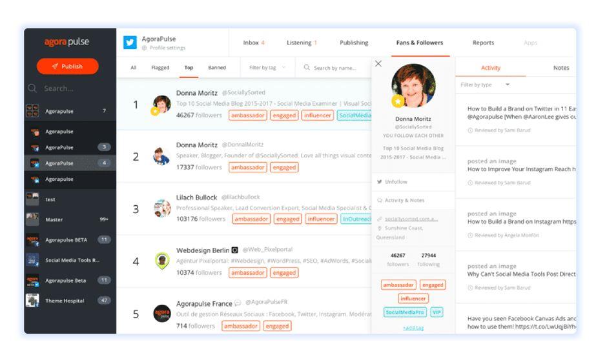Click the engaged tag on Donna Moritz row 2

[x=284, y=168]
